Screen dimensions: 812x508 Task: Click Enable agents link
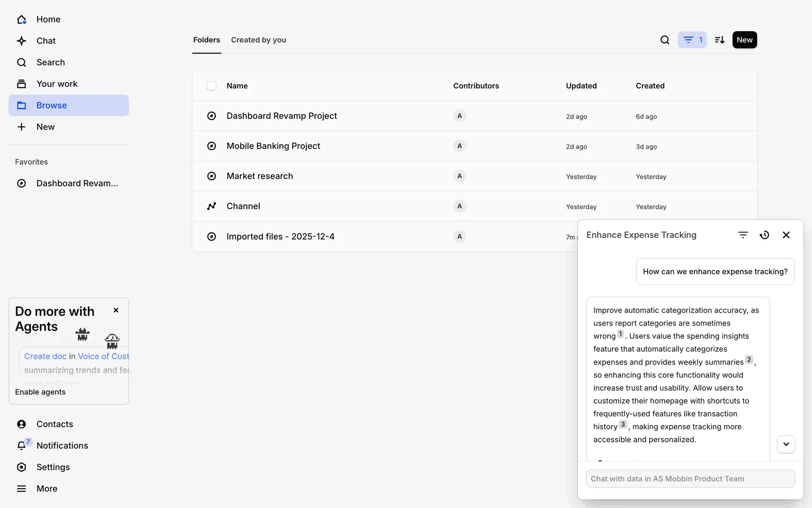[x=40, y=392]
